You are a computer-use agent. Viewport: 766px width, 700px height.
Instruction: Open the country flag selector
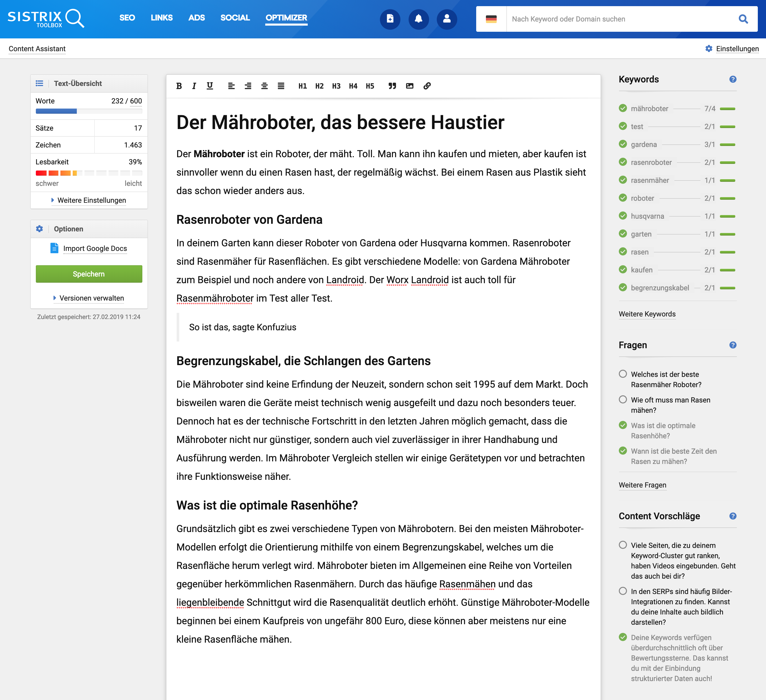[491, 19]
